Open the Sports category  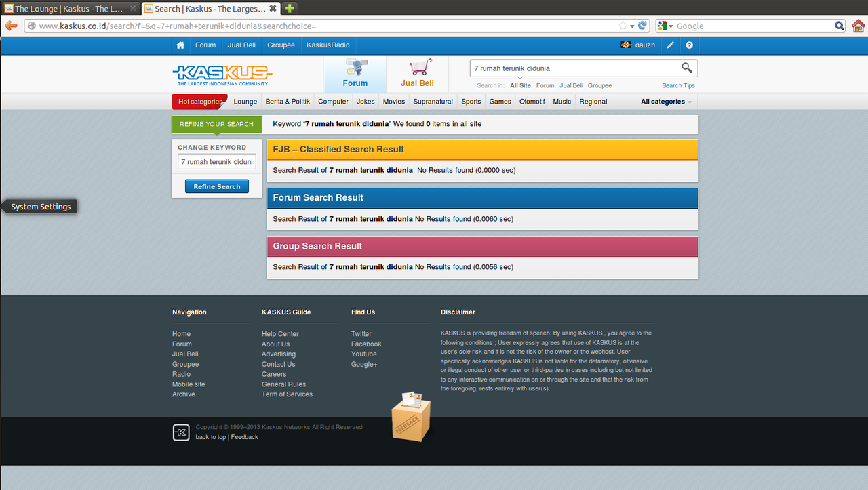[x=471, y=102]
